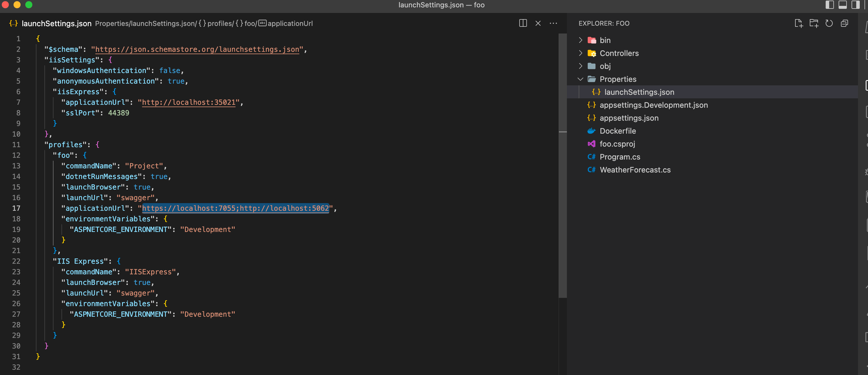This screenshot has height=375, width=868.
Task: Click the editor vertical scrollbar thumb
Action: pyautogui.click(x=562, y=165)
